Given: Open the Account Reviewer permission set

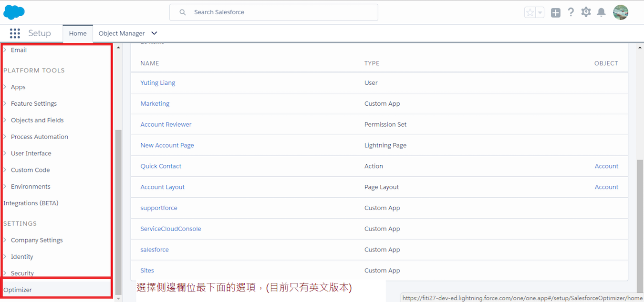Looking at the screenshot, I should 166,125.
